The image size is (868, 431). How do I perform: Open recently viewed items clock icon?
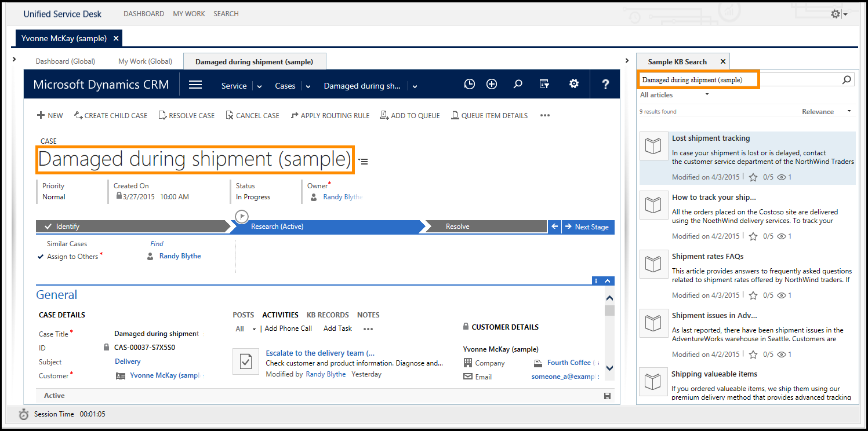click(x=470, y=84)
